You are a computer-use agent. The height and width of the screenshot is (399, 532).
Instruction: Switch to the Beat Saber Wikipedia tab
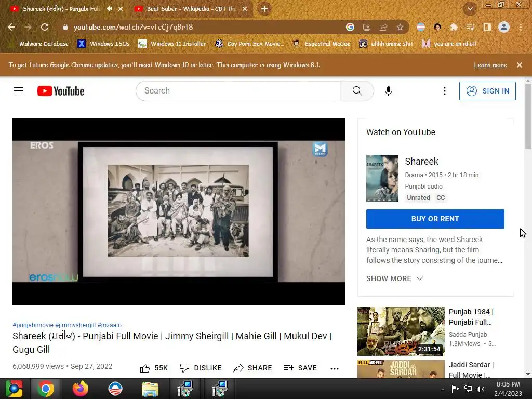click(191, 9)
